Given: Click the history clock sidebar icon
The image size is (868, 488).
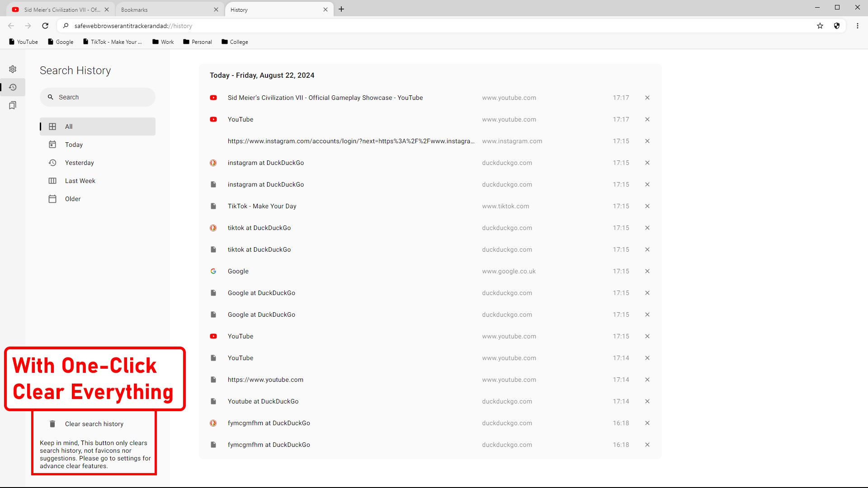Looking at the screenshot, I should tap(13, 87).
